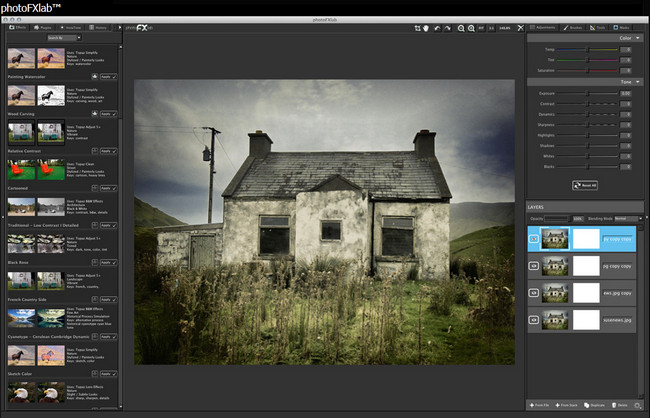Open the Blending Mode dropdown

[x=624, y=217]
